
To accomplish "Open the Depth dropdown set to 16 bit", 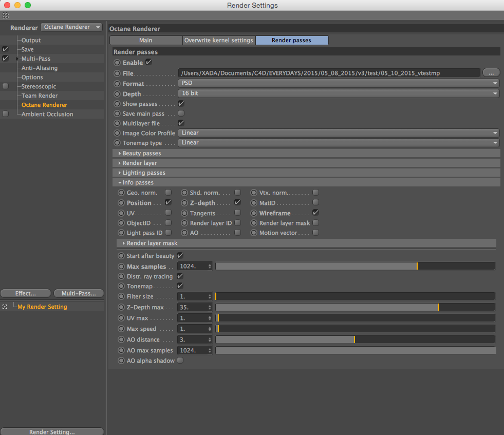I will tap(339, 93).
